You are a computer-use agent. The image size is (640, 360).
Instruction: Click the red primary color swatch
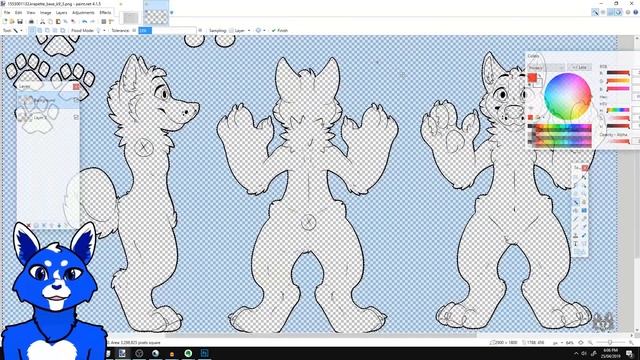pyautogui.click(x=532, y=78)
